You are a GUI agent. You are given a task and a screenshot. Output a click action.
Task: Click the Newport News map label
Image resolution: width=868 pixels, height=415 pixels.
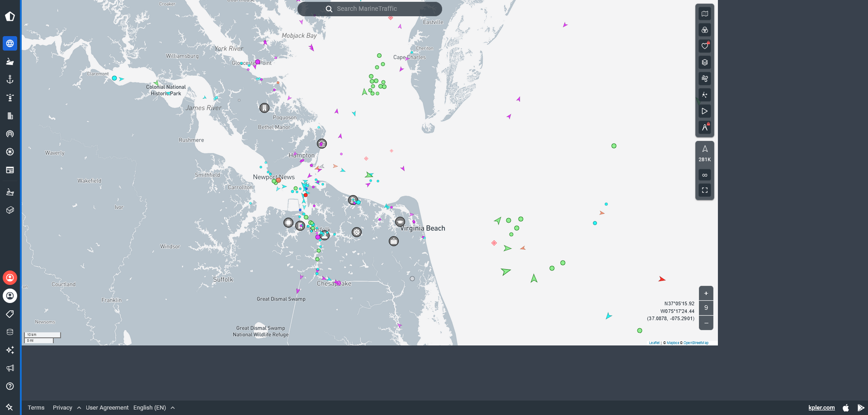(x=274, y=177)
